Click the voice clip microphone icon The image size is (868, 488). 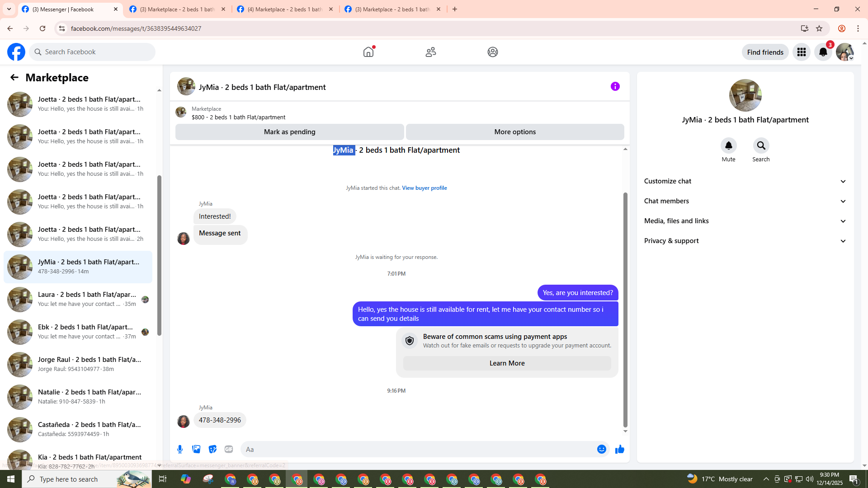point(180,449)
